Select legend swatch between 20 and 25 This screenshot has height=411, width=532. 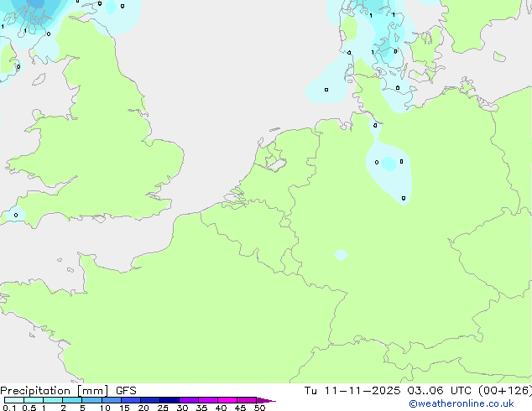click(150, 400)
